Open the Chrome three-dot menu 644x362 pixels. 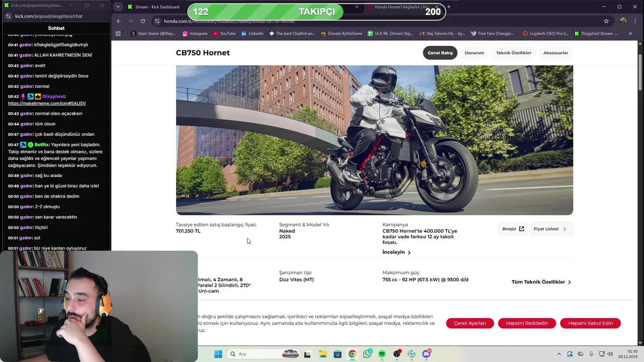(635, 21)
